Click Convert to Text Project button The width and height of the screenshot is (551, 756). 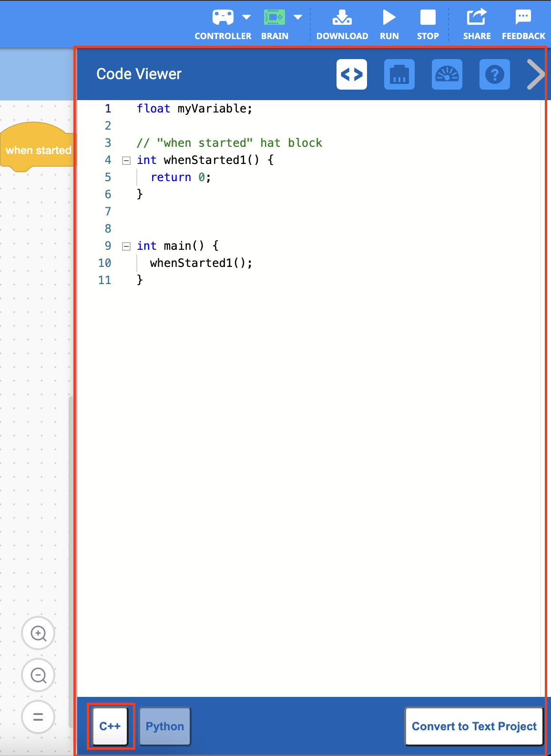[474, 726]
